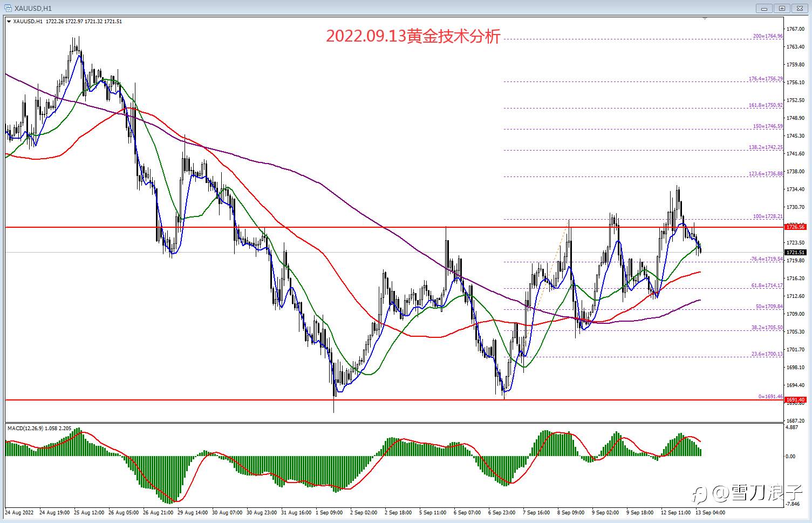Click time axis label 12 Sep 11:00
The image size is (812, 523).
point(675,512)
